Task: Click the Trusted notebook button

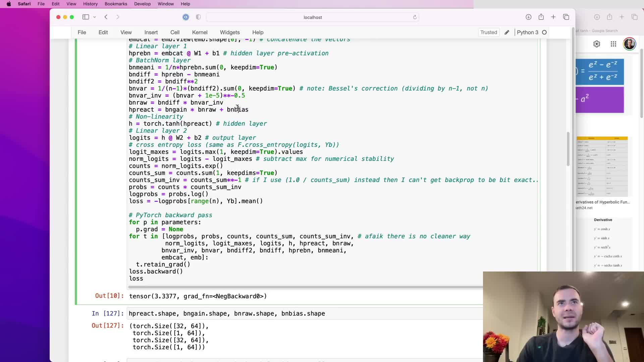Action: 488,33
